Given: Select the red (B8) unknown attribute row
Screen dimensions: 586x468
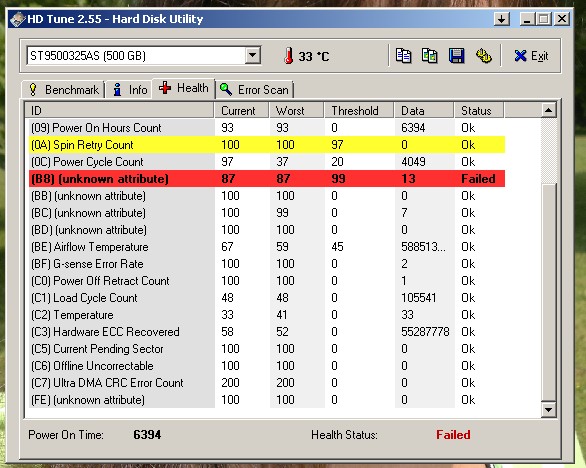Looking at the screenshot, I should click(x=267, y=179).
